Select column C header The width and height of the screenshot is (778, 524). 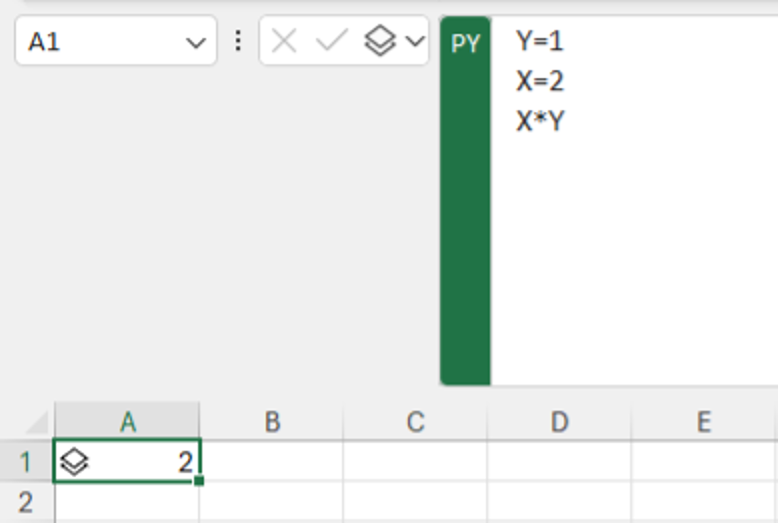point(415,422)
